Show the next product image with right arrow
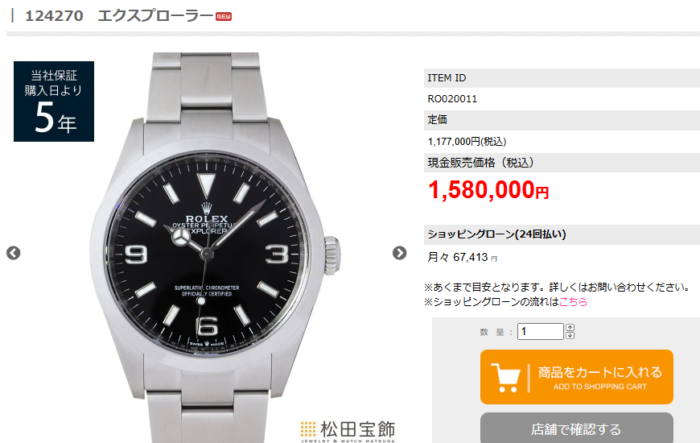The image size is (700, 443). [400, 253]
